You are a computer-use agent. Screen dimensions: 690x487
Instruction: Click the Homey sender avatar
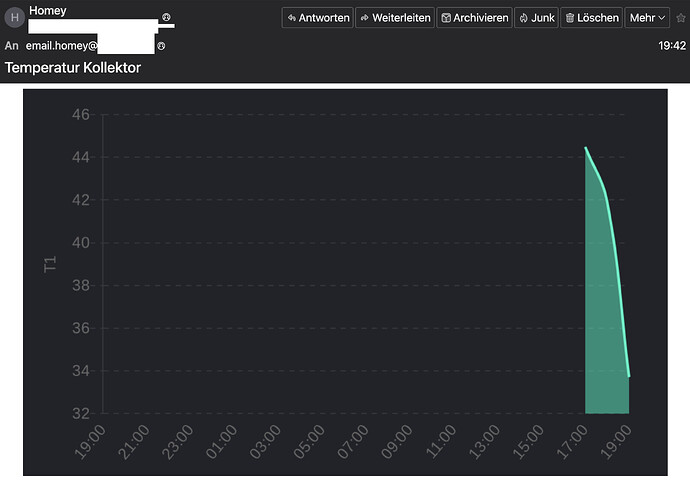15,17
